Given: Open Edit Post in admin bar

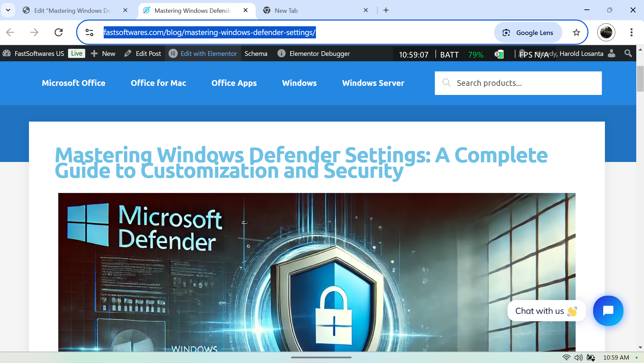Looking at the screenshot, I should [143, 54].
